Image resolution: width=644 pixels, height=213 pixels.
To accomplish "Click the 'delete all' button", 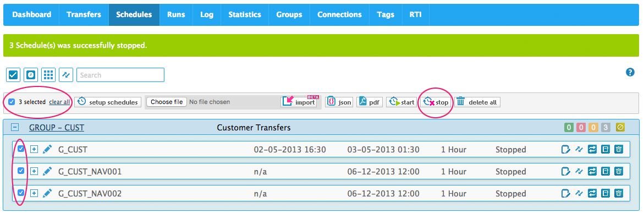I will click(477, 102).
